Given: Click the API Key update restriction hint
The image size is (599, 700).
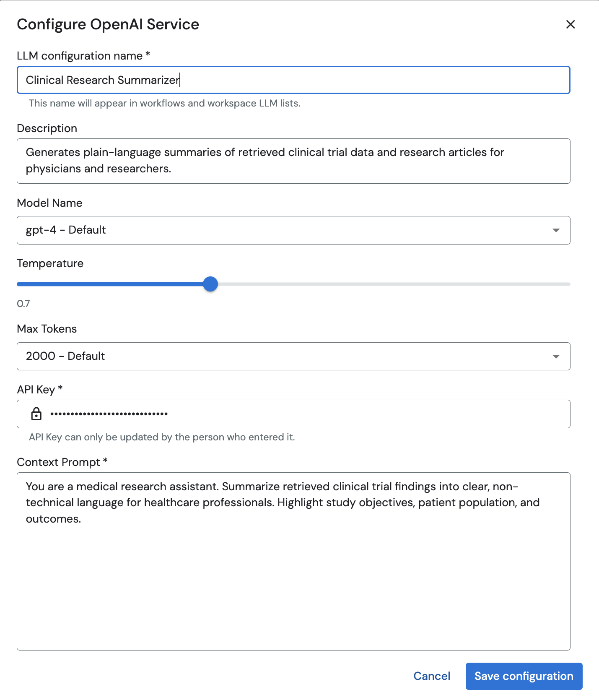Looking at the screenshot, I should [x=162, y=437].
